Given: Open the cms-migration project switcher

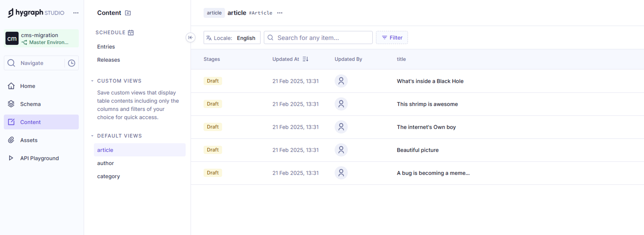Looking at the screenshot, I should click(41, 38).
